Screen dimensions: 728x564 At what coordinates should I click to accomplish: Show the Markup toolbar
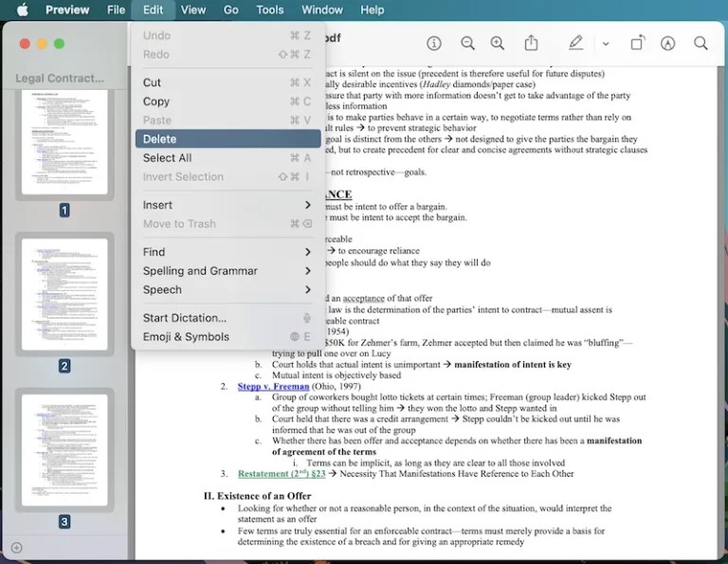click(668, 44)
